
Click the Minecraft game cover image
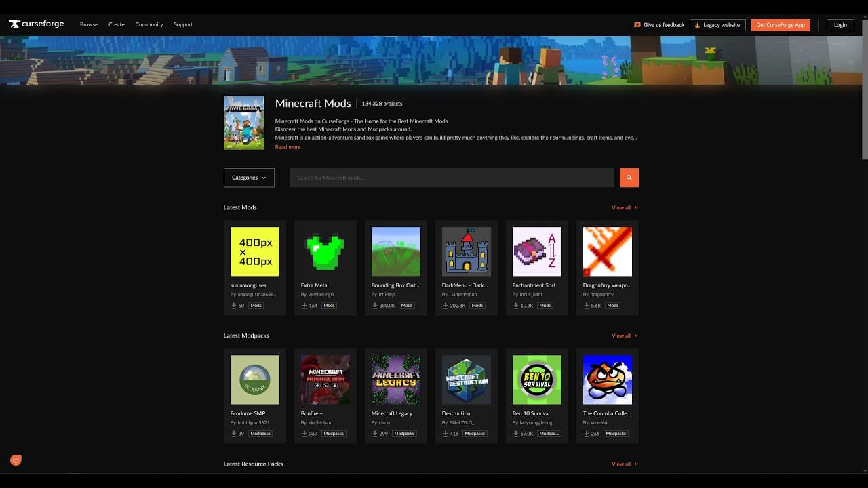(244, 123)
